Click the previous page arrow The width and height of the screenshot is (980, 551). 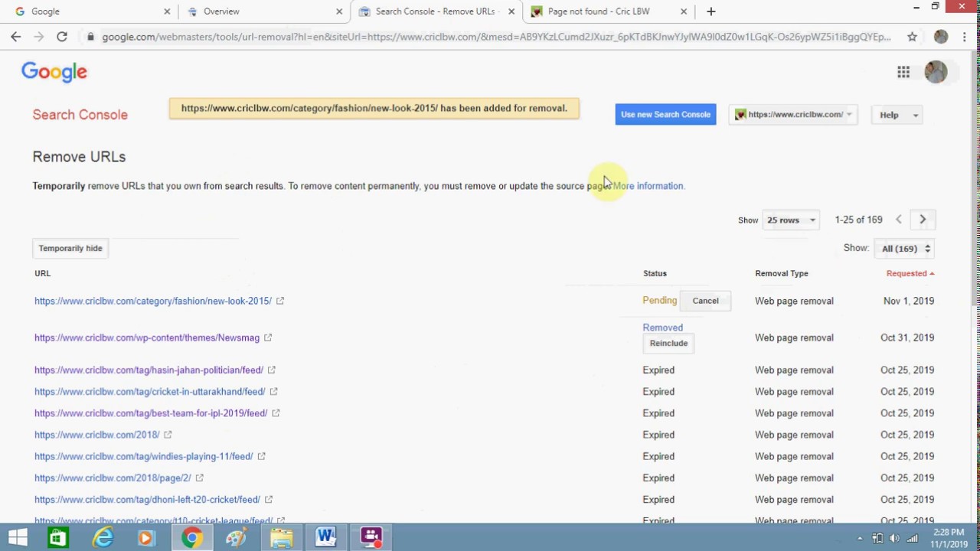[x=899, y=220]
